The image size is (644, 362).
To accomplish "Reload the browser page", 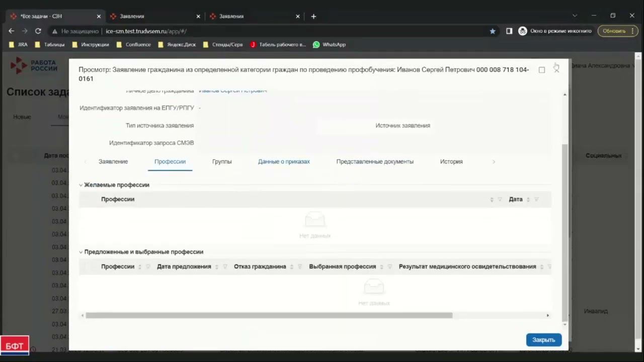I will coord(38,31).
